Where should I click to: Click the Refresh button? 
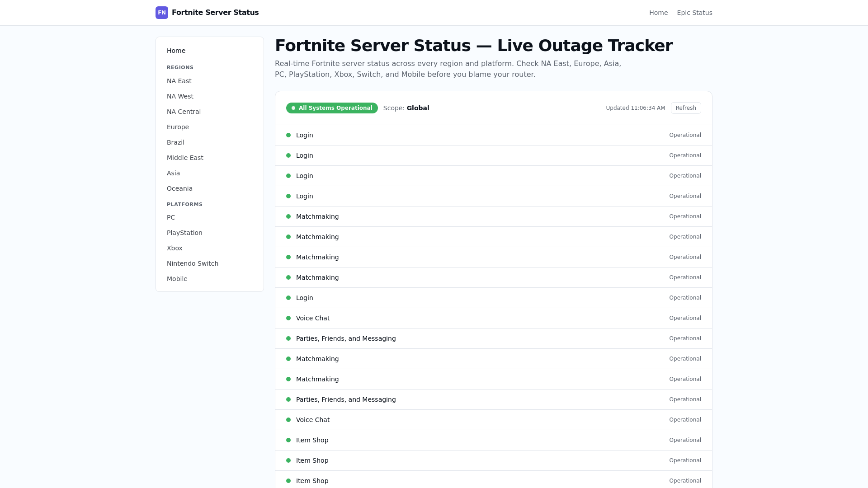tap(686, 108)
